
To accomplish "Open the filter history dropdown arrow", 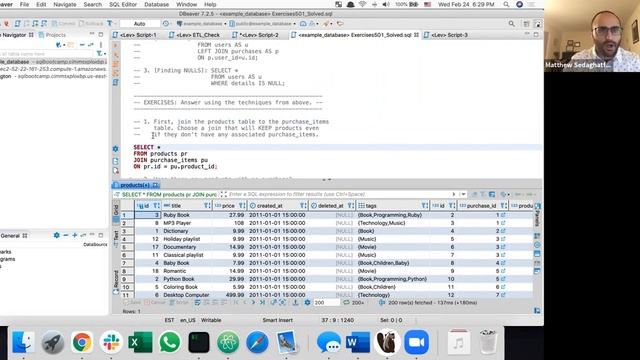I will coord(463,194).
